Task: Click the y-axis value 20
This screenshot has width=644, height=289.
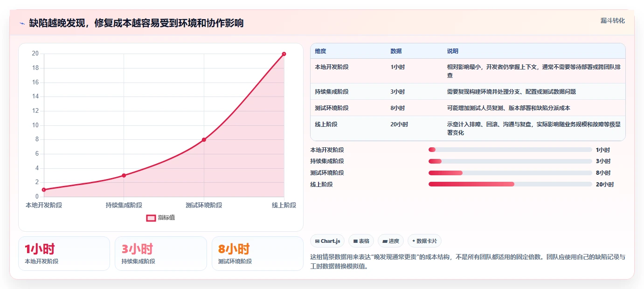Action: pos(35,54)
